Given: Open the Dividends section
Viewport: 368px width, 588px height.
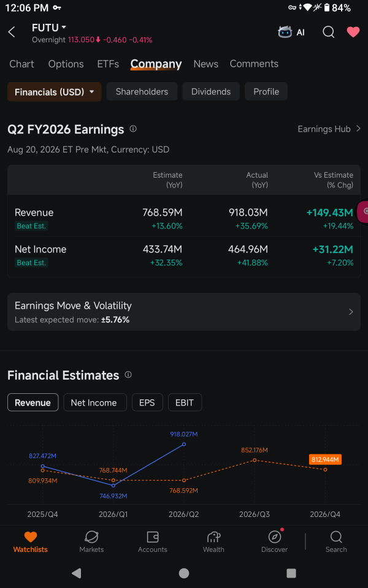Looking at the screenshot, I should [x=211, y=92].
